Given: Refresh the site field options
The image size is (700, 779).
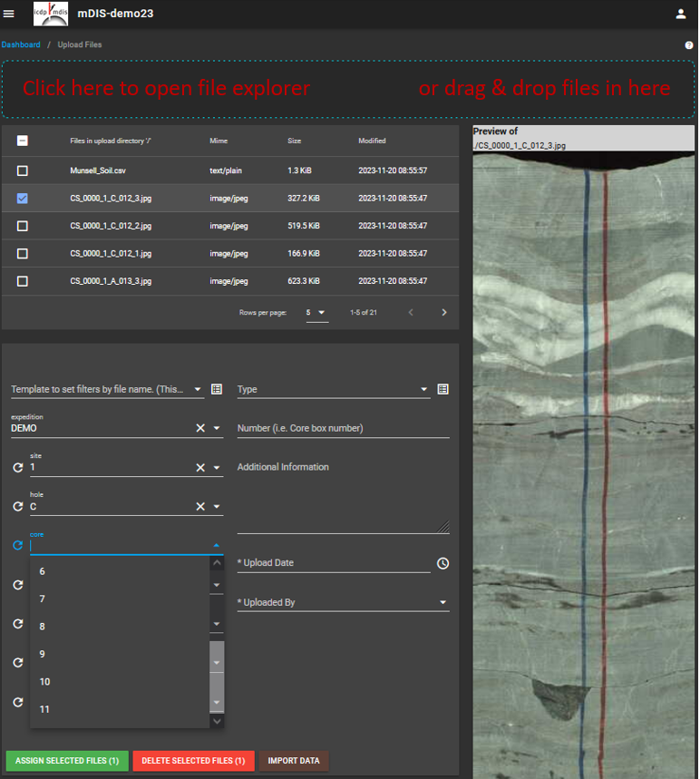Looking at the screenshot, I should [x=17, y=467].
